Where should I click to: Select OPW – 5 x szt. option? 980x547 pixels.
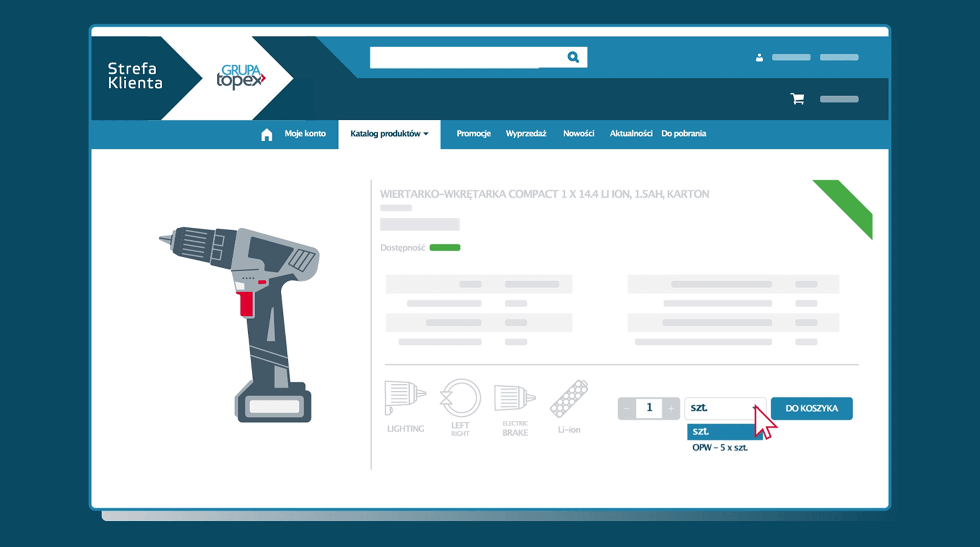point(720,448)
